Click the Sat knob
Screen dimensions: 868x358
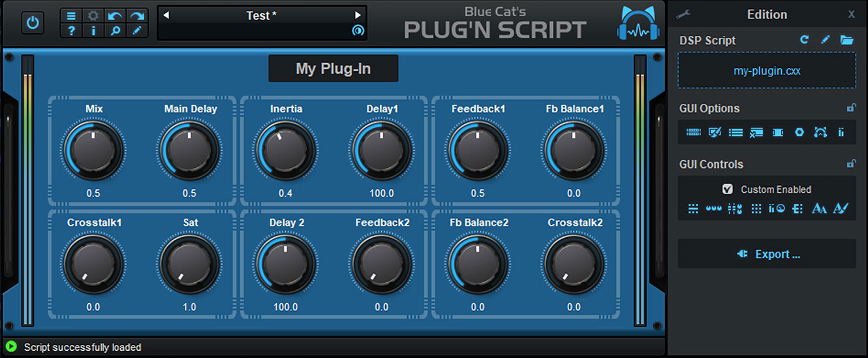(x=189, y=265)
